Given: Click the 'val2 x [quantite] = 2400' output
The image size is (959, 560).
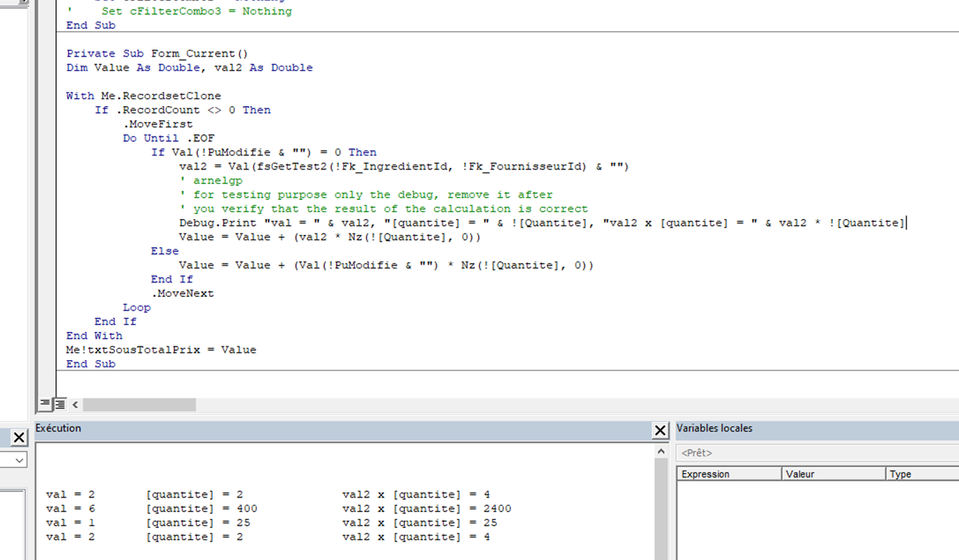Looking at the screenshot, I should point(426,508).
